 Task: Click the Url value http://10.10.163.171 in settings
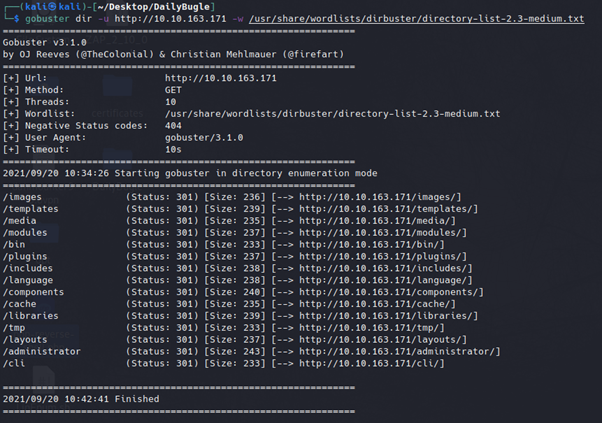(221, 78)
